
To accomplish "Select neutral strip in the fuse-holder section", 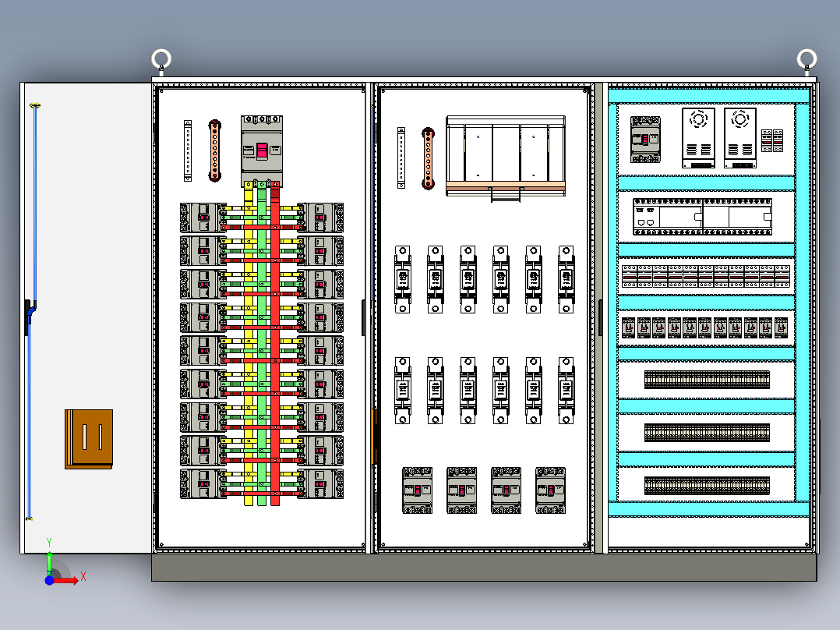I will [x=401, y=157].
